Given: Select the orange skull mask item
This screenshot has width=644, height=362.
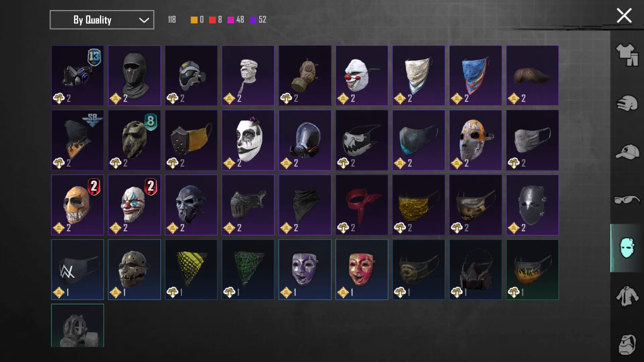Looking at the screenshot, I should (77, 205).
